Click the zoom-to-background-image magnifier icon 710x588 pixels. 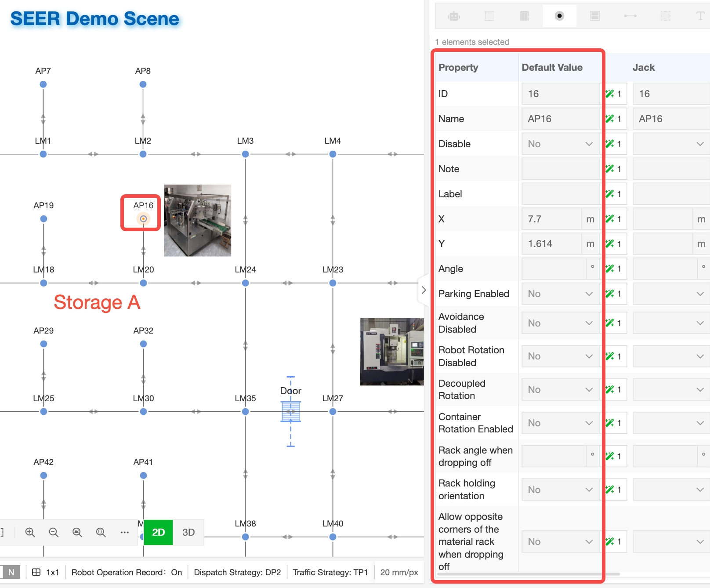[x=77, y=532]
